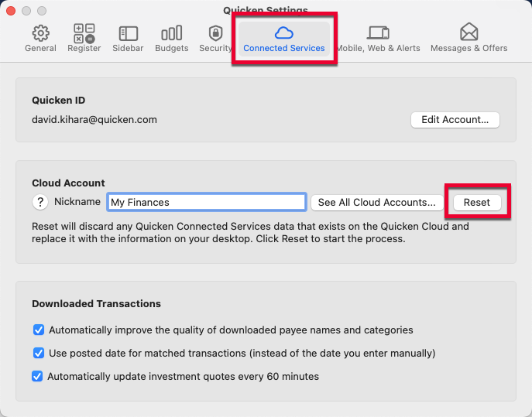Click the david.kihara@quicken.com Quicken ID text
Image resolution: width=532 pixels, height=417 pixels.
coord(94,120)
